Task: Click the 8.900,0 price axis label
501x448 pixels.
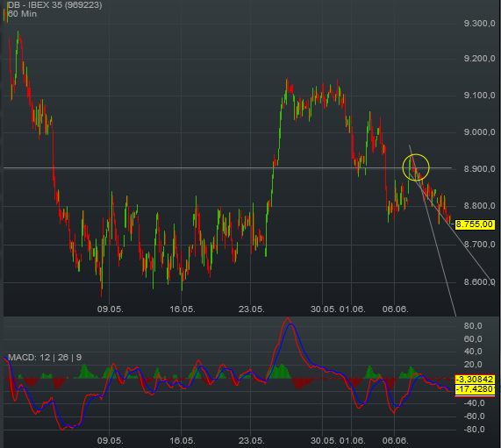Action: tap(479, 168)
